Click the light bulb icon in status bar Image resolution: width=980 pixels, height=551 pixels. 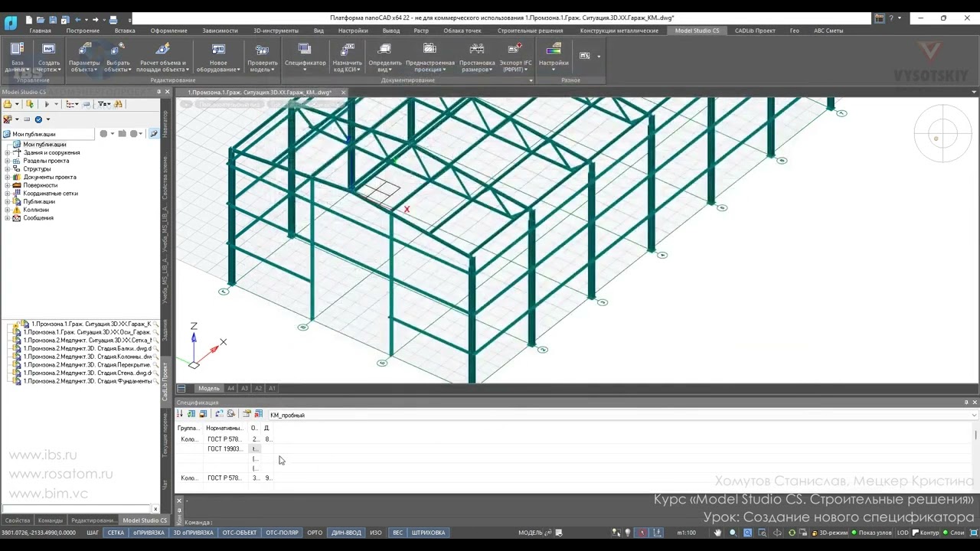click(628, 533)
